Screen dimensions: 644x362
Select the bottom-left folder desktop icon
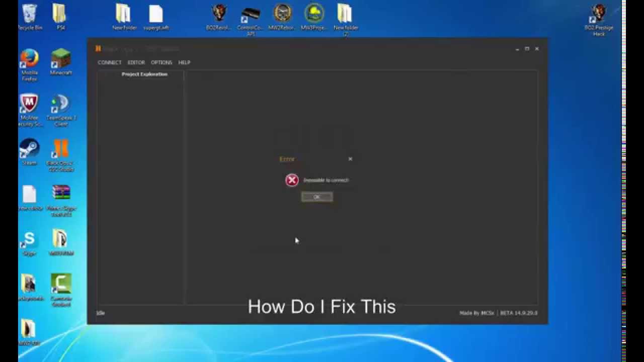tap(29, 332)
